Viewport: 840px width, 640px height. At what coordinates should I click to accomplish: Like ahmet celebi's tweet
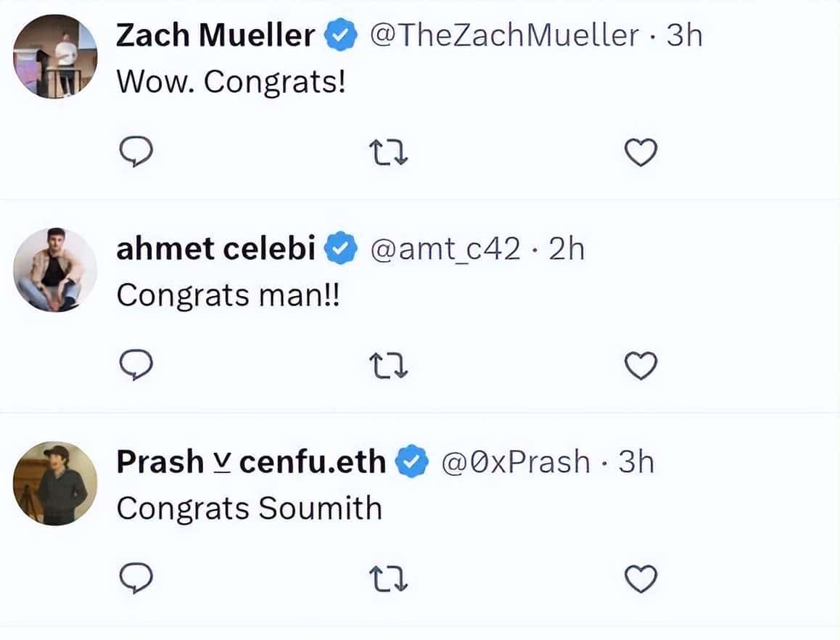coord(641,366)
